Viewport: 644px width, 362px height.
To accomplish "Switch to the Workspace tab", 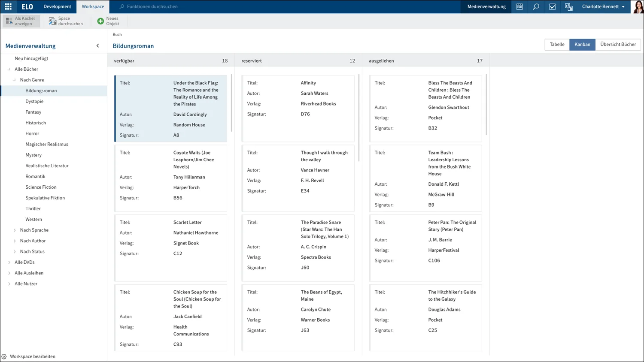I will click(93, 6).
